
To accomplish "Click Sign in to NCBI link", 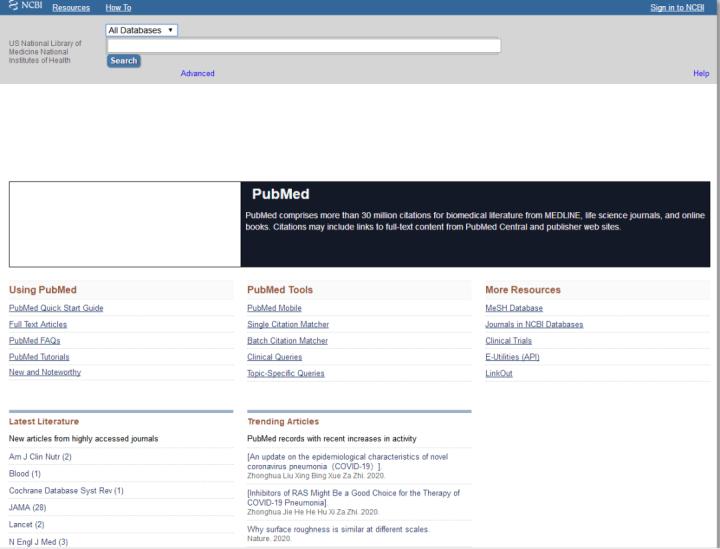I will pos(677,8).
